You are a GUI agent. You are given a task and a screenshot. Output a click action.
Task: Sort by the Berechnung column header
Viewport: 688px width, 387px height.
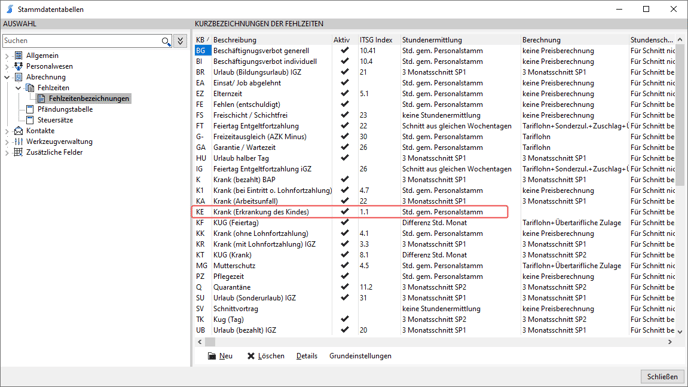coord(574,40)
